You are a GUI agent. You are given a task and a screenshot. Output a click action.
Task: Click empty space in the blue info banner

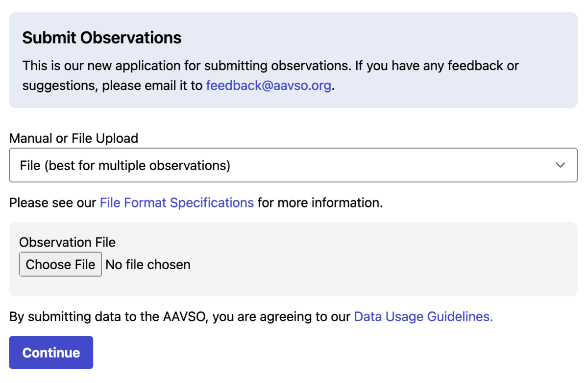pyautogui.click(x=441, y=38)
